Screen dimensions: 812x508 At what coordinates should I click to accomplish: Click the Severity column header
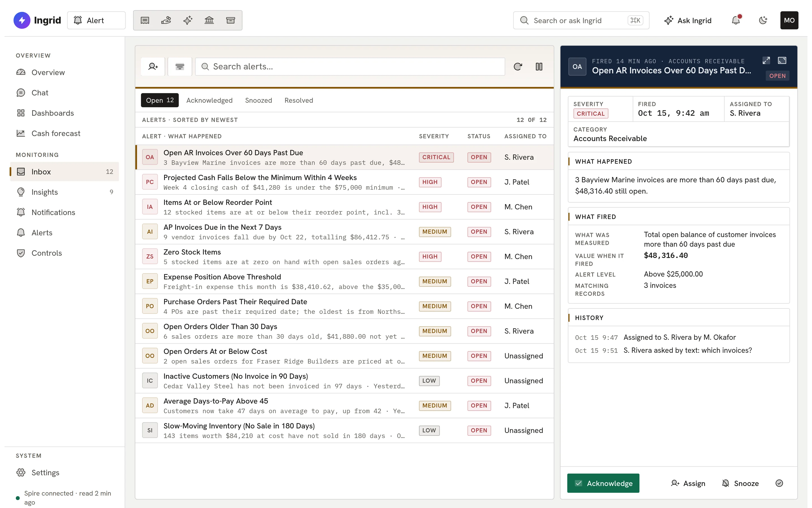coord(434,136)
